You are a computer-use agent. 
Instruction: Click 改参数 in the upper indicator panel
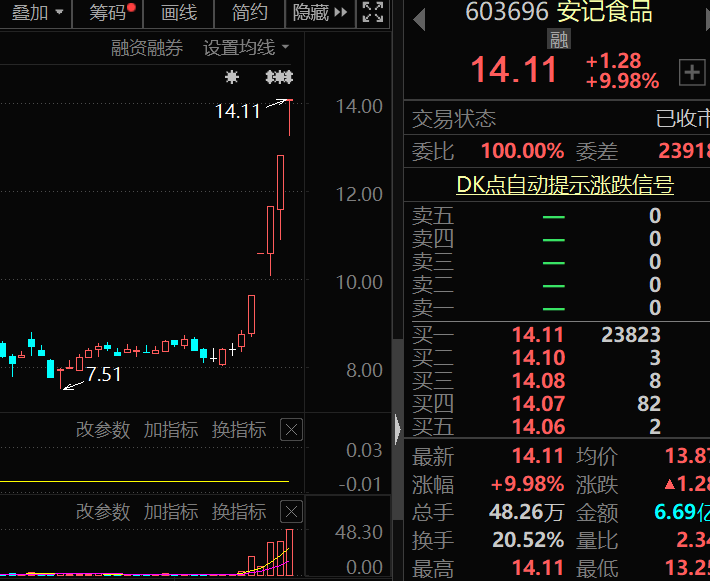pyautogui.click(x=103, y=430)
